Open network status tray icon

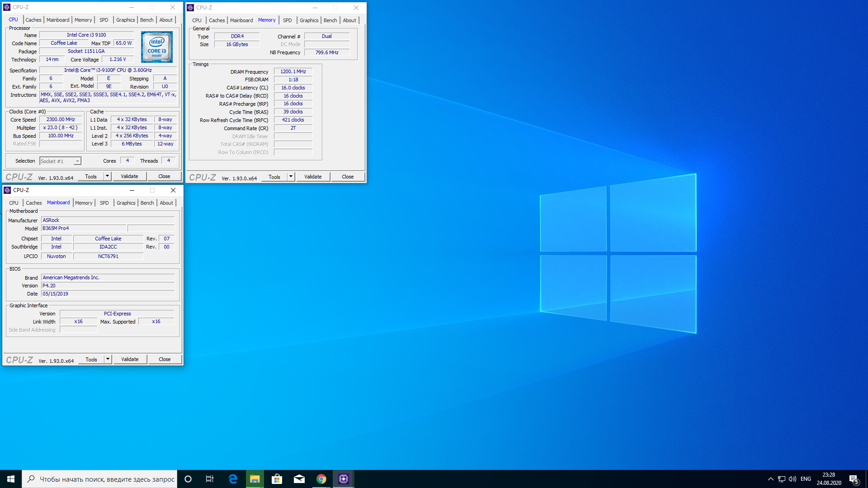782,479
